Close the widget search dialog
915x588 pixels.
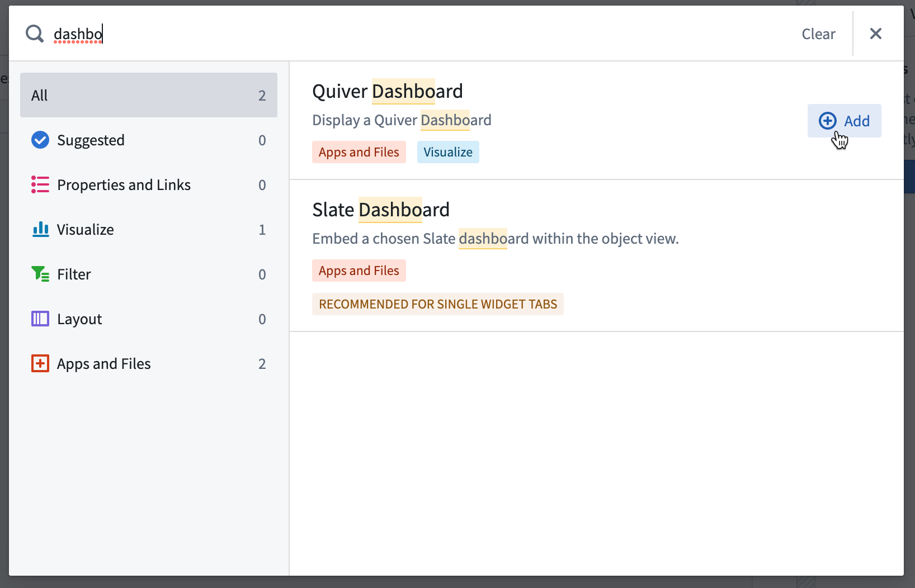(x=876, y=34)
